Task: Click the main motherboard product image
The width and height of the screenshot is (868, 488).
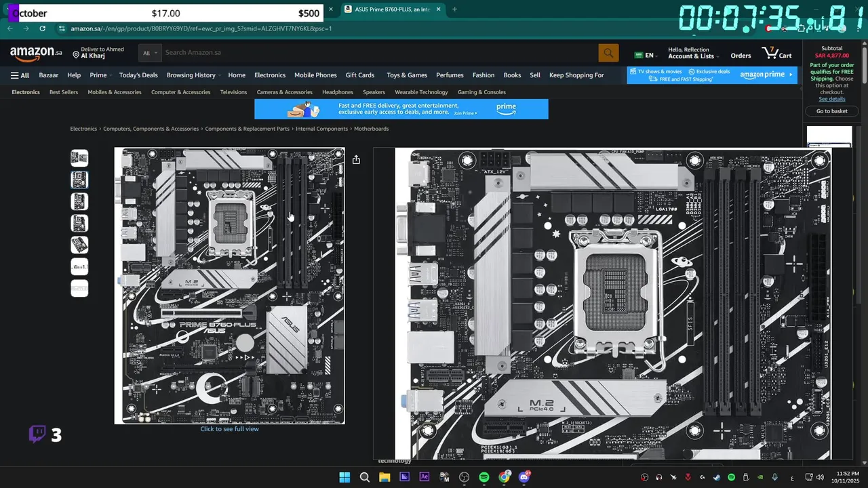Action: (229, 286)
